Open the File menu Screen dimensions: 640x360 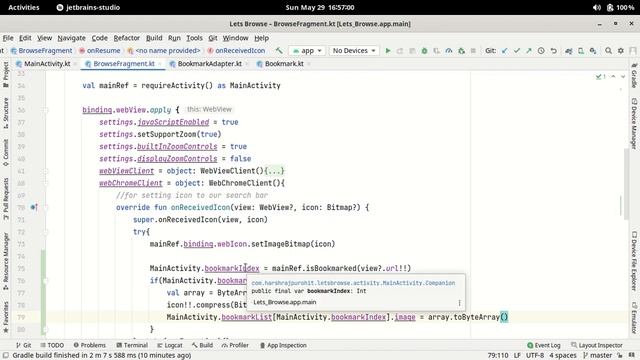pyautogui.click(x=8, y=38)
